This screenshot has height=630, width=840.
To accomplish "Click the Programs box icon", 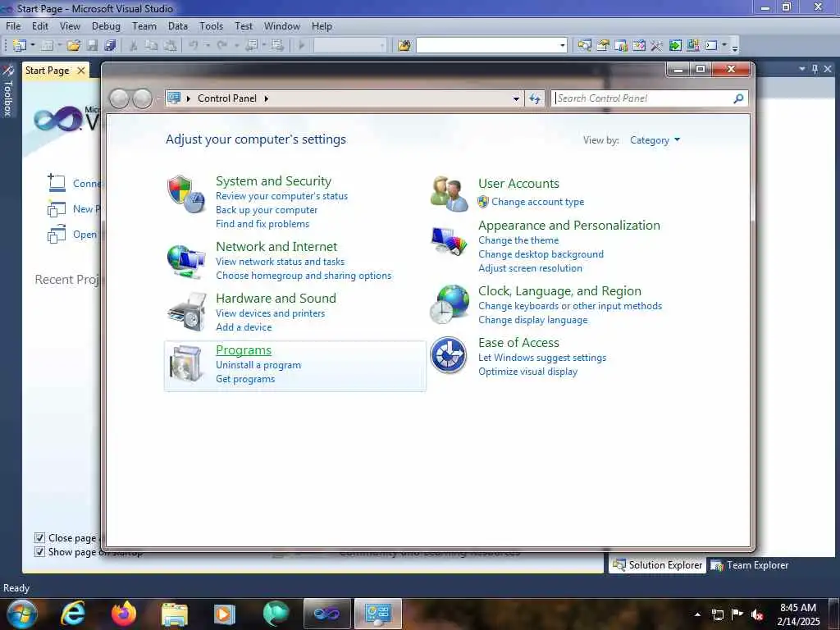I will click(185, 363).
